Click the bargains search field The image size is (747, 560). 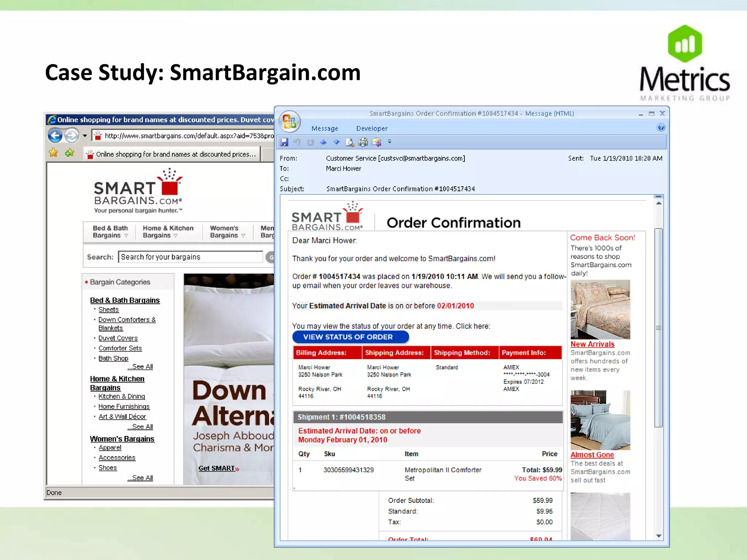point(190,257)
